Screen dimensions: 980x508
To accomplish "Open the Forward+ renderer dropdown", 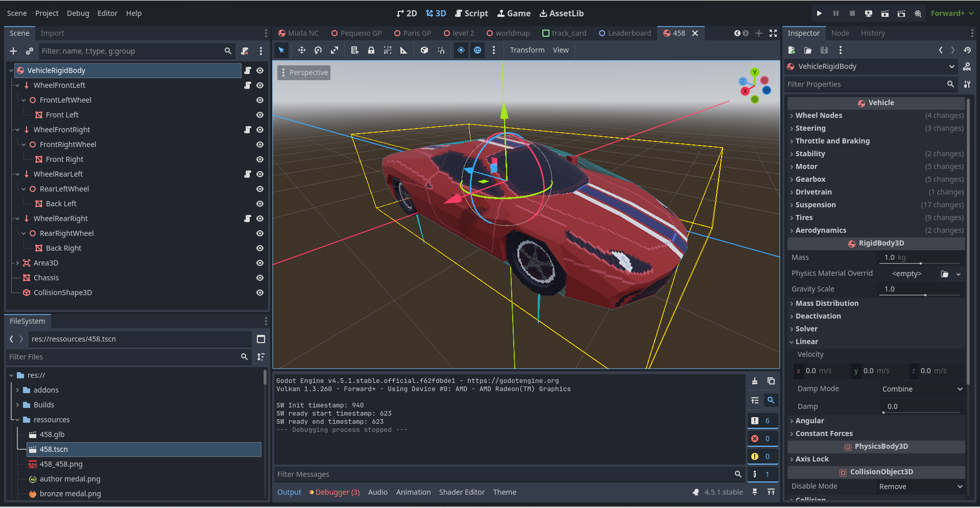I will 952,13.
